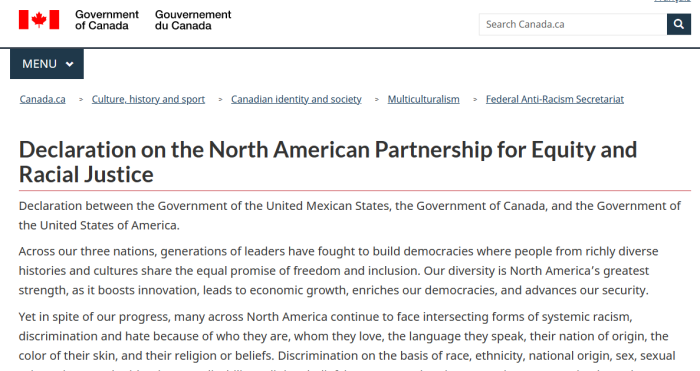
Task: Go to the Canada.ca breadcrumb
Action: [42, 99]
